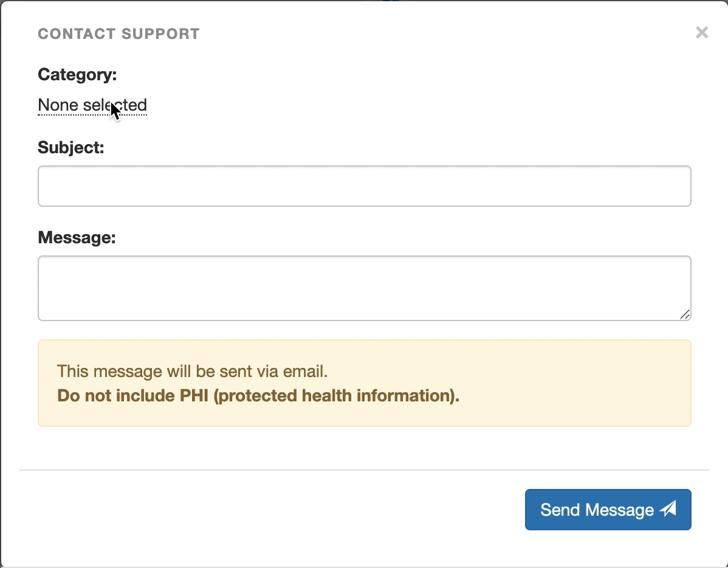Click the divider line above Send Message
This screenshot has height=568, width=728.
coord(364,470)
